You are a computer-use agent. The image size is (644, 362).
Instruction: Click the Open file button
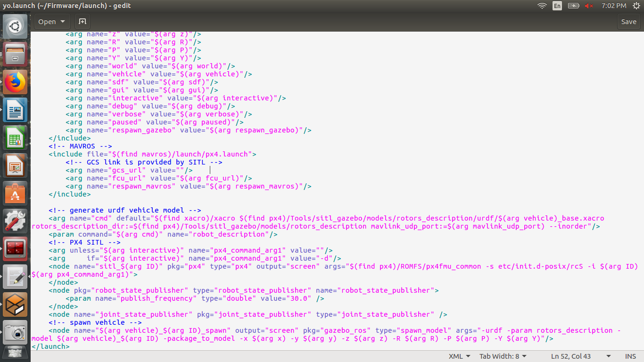point(47,22)
